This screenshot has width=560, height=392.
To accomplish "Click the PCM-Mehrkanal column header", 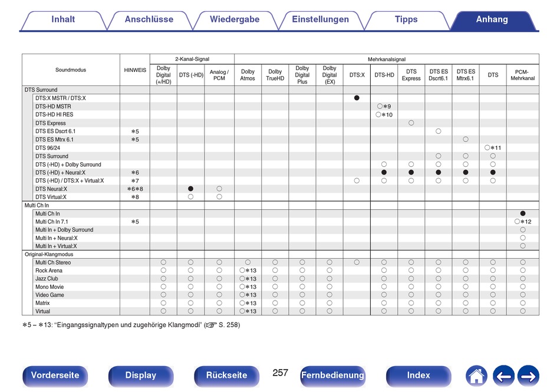I will click(522, 75).
